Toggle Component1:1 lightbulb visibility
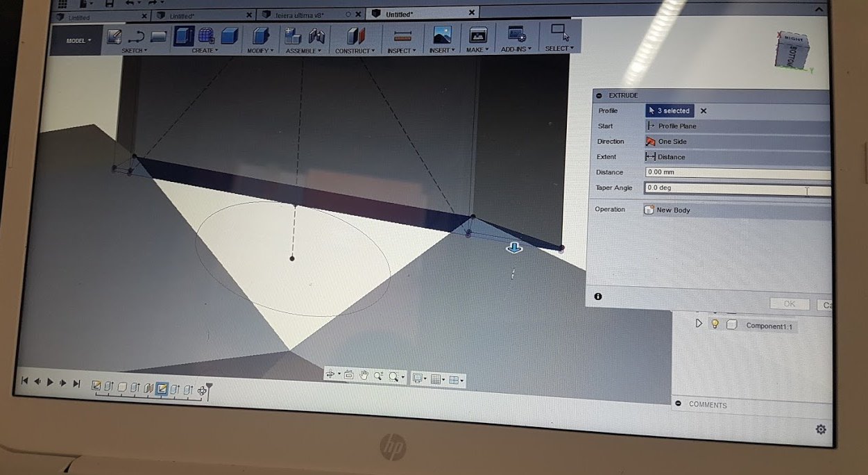Image resolution: width=868 pixels, height=475 pixels. coord(715,324)
